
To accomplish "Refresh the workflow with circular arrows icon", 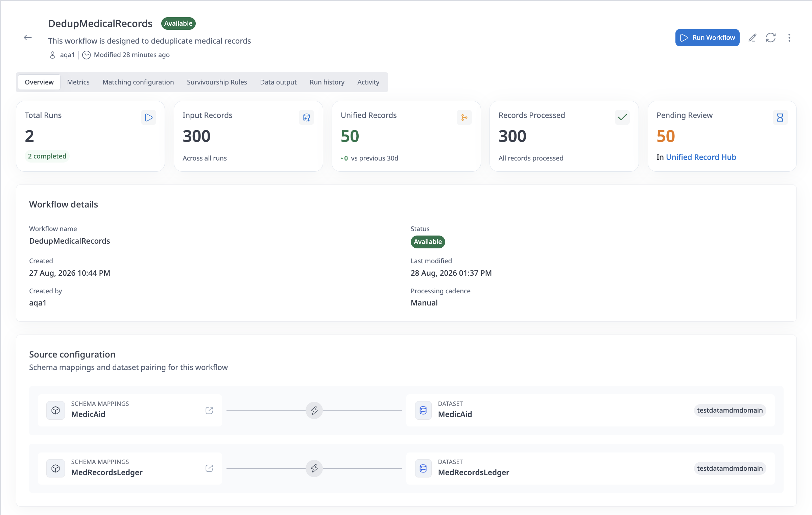I will 771,38.
